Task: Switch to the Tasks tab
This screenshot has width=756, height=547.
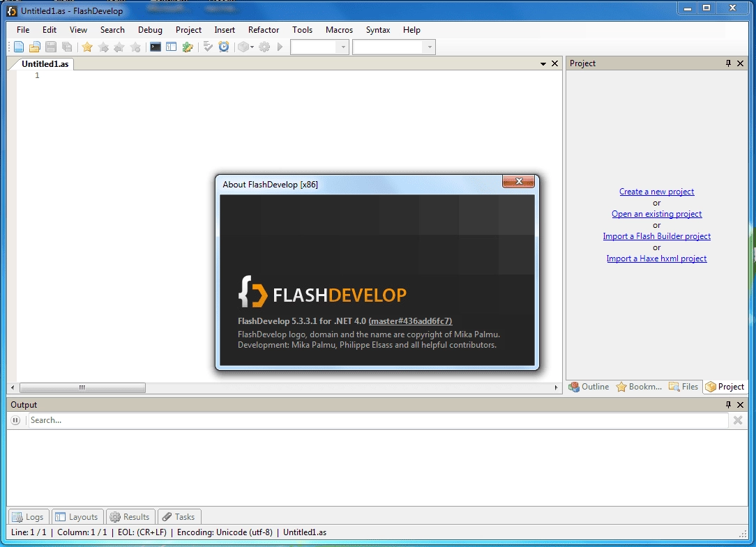Action: pyautogui.click(x=179, y=516)
